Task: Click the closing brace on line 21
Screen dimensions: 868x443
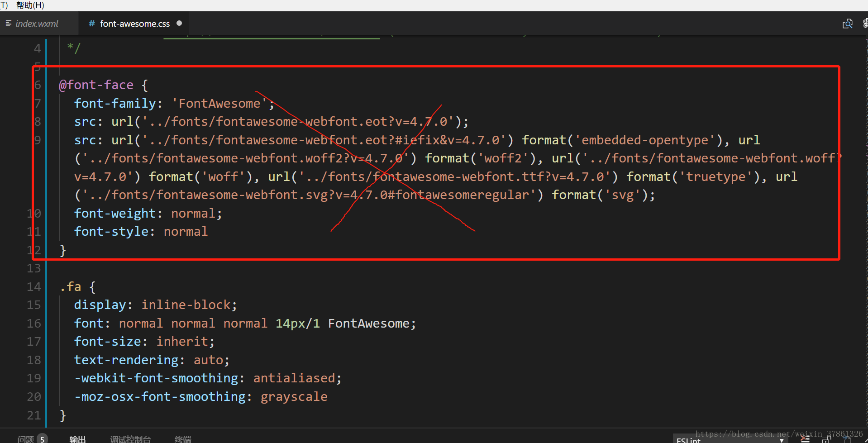Action: coord(63,415)
